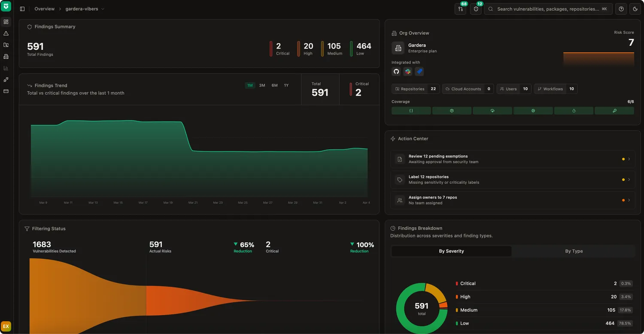Image resolution: width=644 pixels, height=334 pixels.
Task: Open the dashboard grid icon in sidebar
Action: (6, 21)
